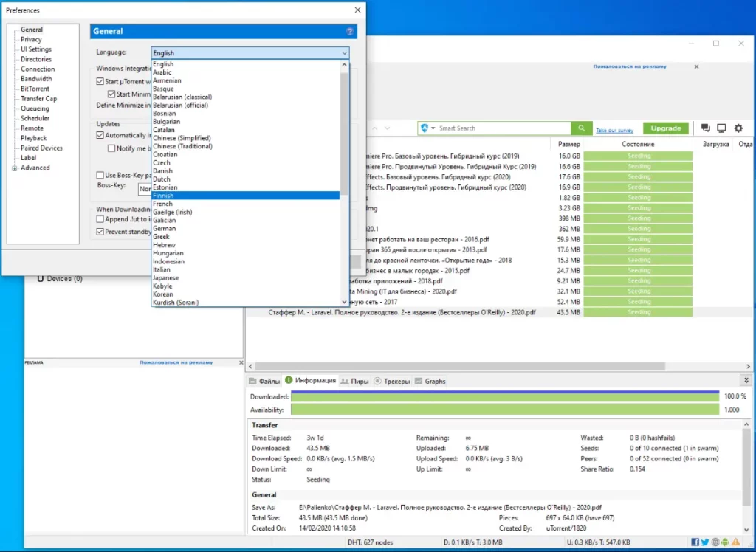Click the Трекеры tab tracker icon
This screenshot has width=756, height=552.
pos(377,381)
